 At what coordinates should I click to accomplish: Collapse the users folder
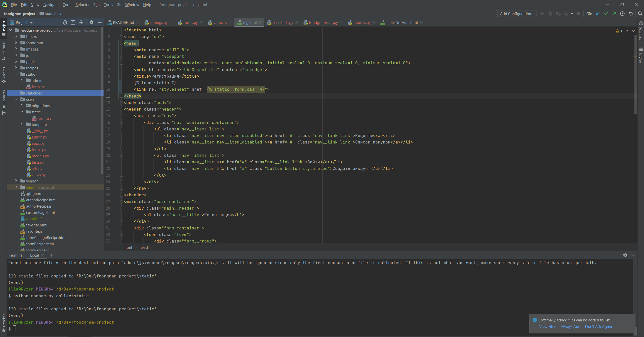pos(16,99)
